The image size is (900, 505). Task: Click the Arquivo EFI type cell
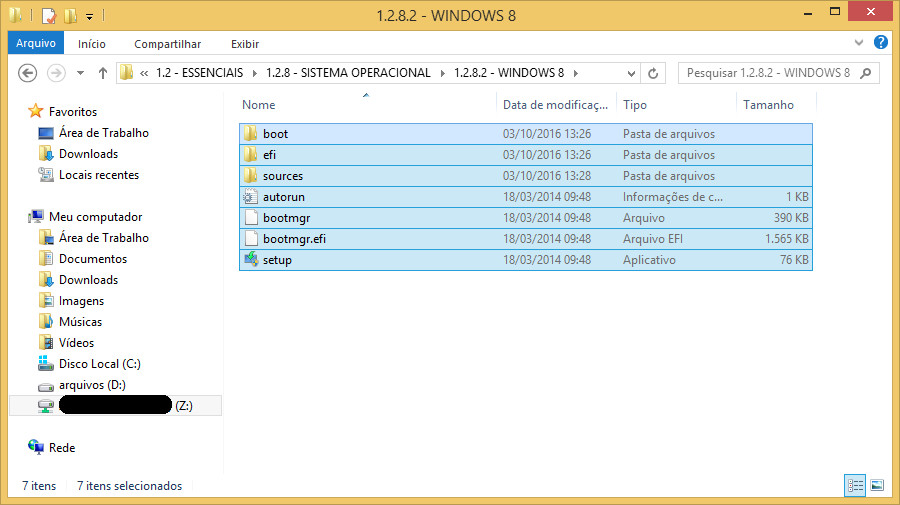[x=653, y=239]
